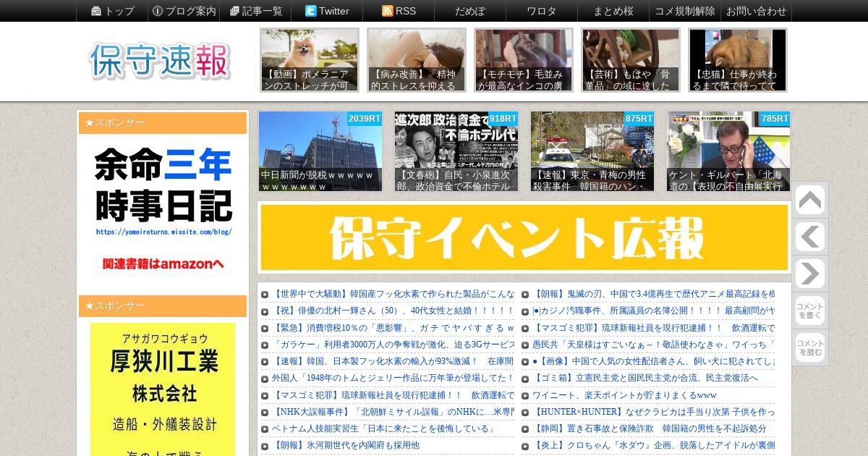The image size is (868, 456).
Task: Open link カジノ汚職事件、所属議員の名簿公開
Action: point(654,311)
